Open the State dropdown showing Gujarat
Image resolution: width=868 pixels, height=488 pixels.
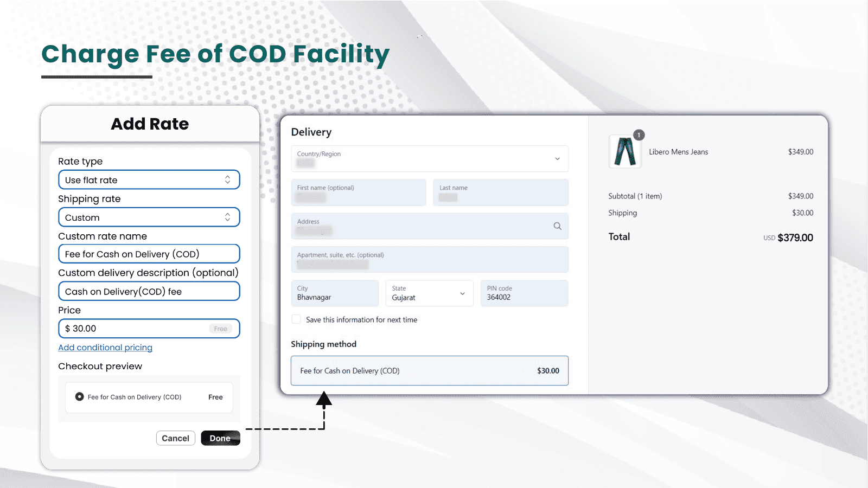click(429, 293)
